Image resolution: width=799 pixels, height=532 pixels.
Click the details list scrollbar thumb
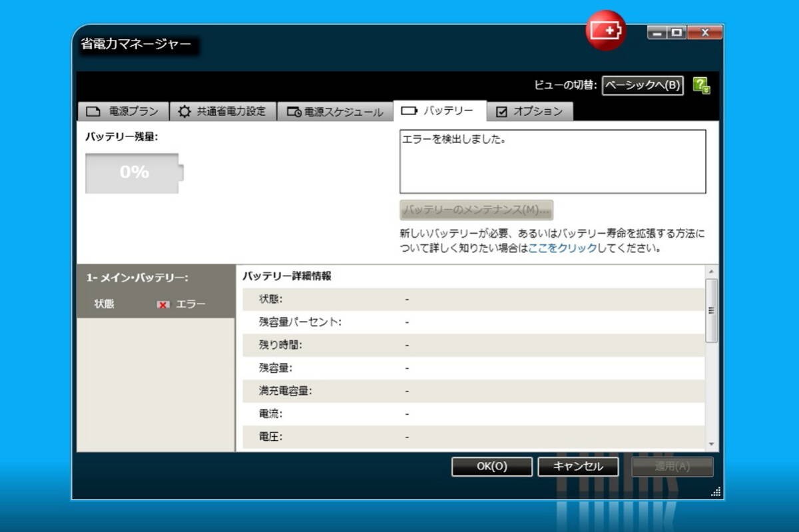pos(711,311)
